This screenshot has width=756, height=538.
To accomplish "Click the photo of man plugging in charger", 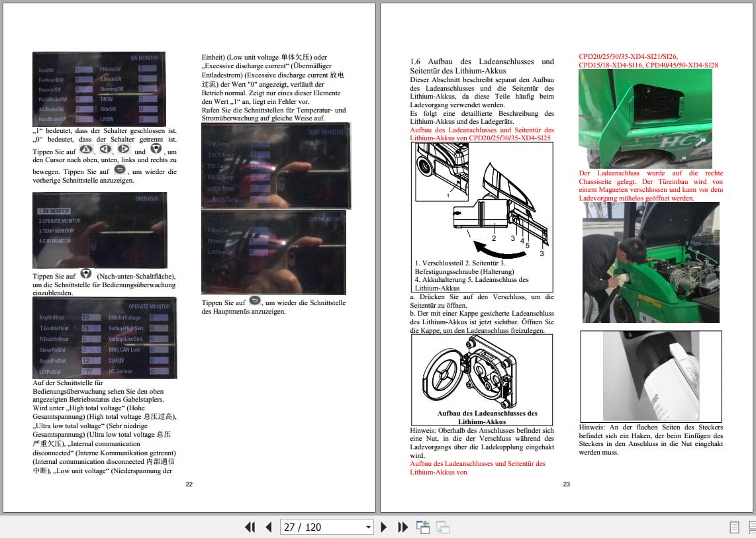I will point(651,262).
